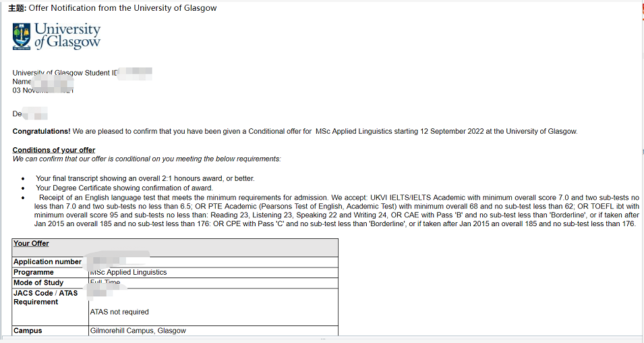Select the 'Mode of Study' label cell

point(38,283)
